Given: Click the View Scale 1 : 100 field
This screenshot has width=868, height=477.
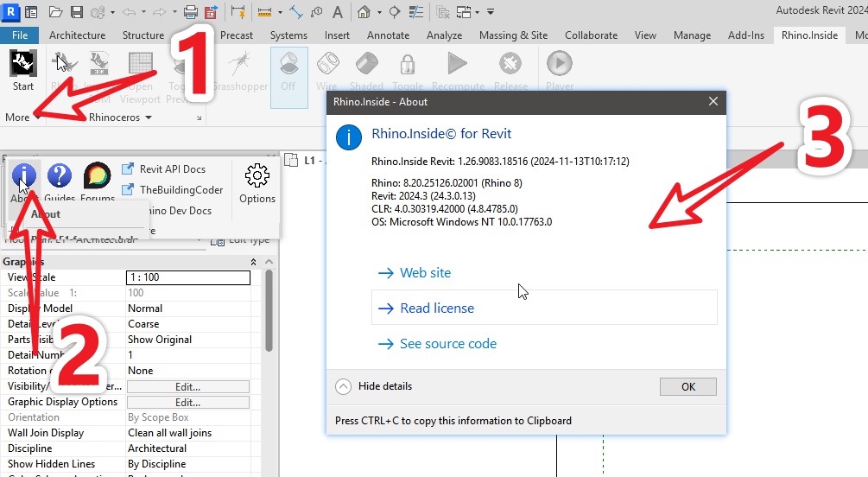Looking at the screenshot, I should tap(188, 277).
